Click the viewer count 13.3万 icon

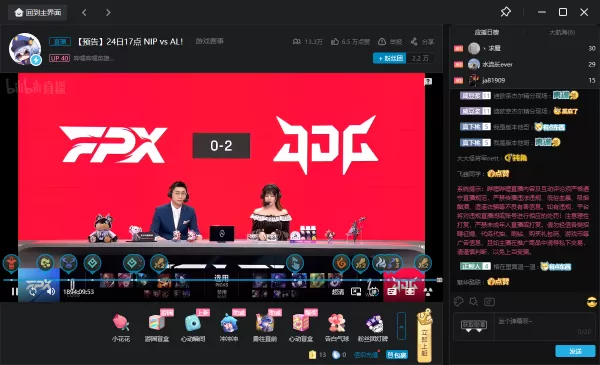tap(297, 41)
